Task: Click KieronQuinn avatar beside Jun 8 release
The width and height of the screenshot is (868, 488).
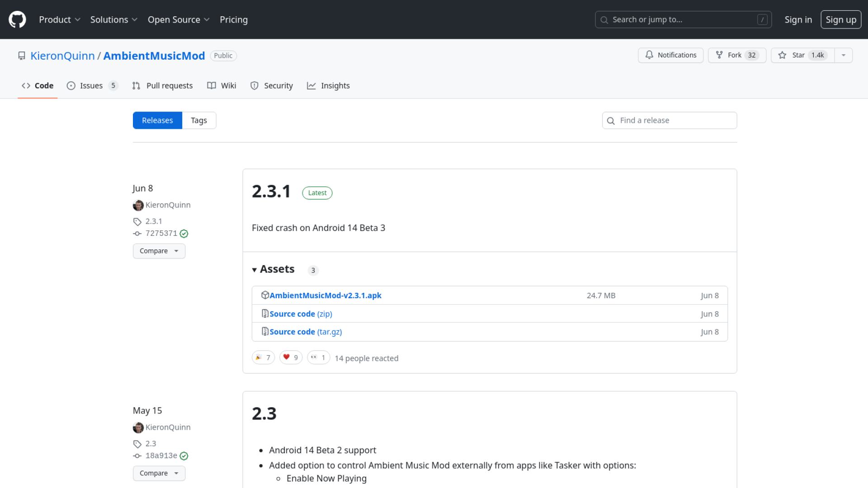Action: click(x=138, y=205)
